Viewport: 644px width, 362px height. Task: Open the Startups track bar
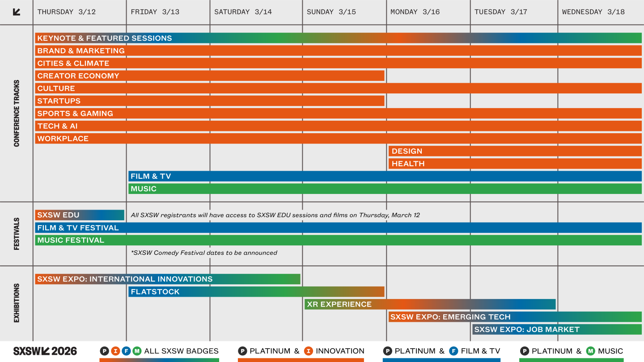210,101
